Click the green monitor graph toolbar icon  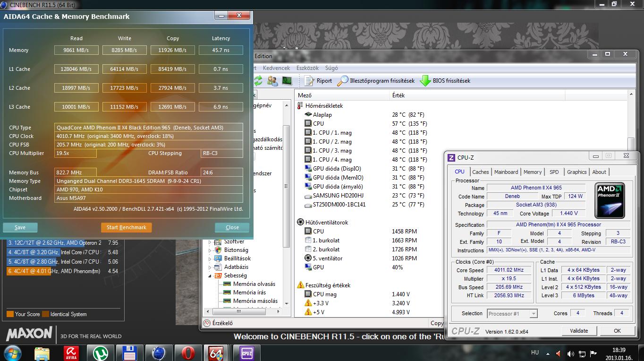287,81
